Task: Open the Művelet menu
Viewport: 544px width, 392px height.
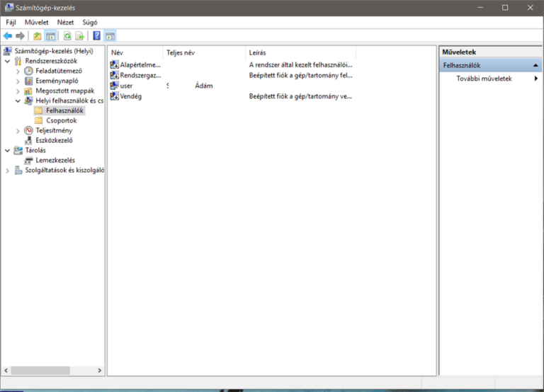Action: pyautogui.click(x=36, y=22)
